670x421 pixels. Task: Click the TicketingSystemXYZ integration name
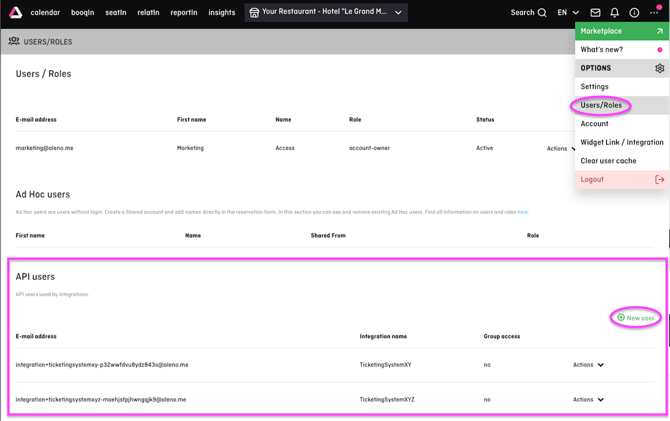pyautogui.click(x=387, y=399)
